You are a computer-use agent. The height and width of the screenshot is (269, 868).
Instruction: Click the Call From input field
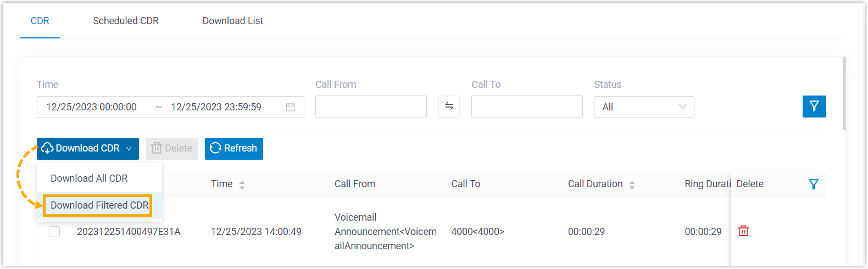click(371, 107)
